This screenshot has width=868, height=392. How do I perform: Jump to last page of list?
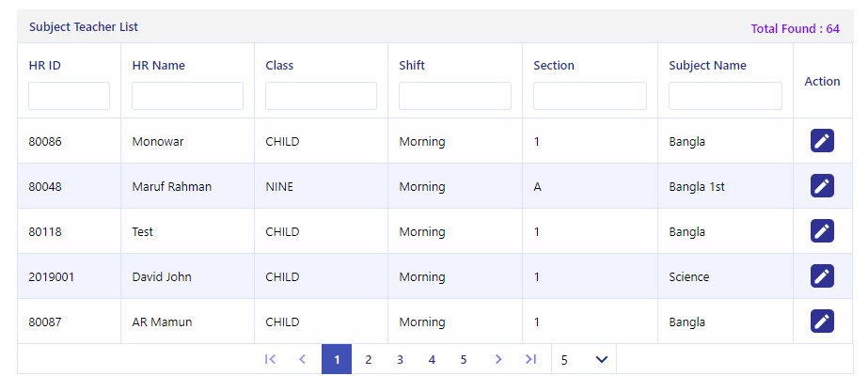531,359
